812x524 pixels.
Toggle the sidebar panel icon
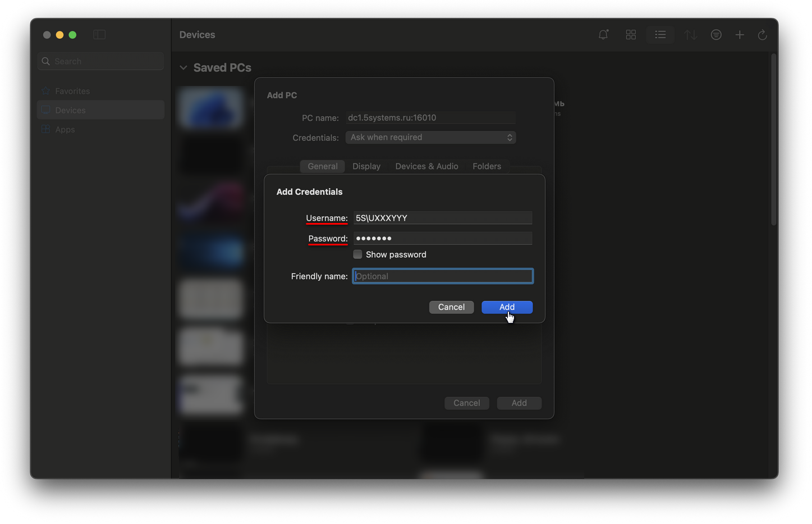pos(99,35)
